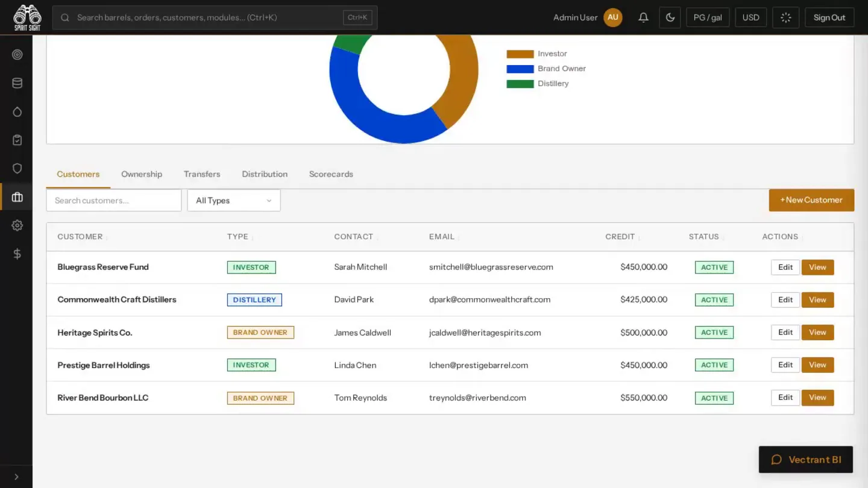
Task: Sort by the CREDIT column header
Action: [620, 237]
